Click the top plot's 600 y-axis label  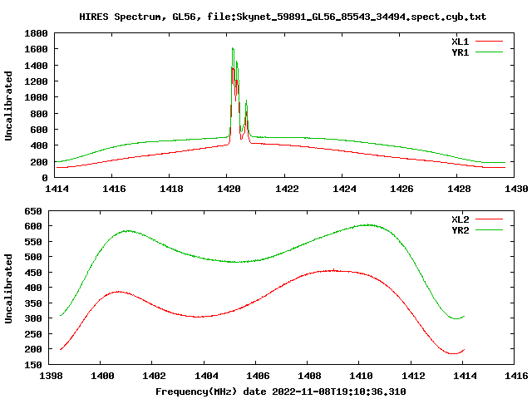(39, 130)
